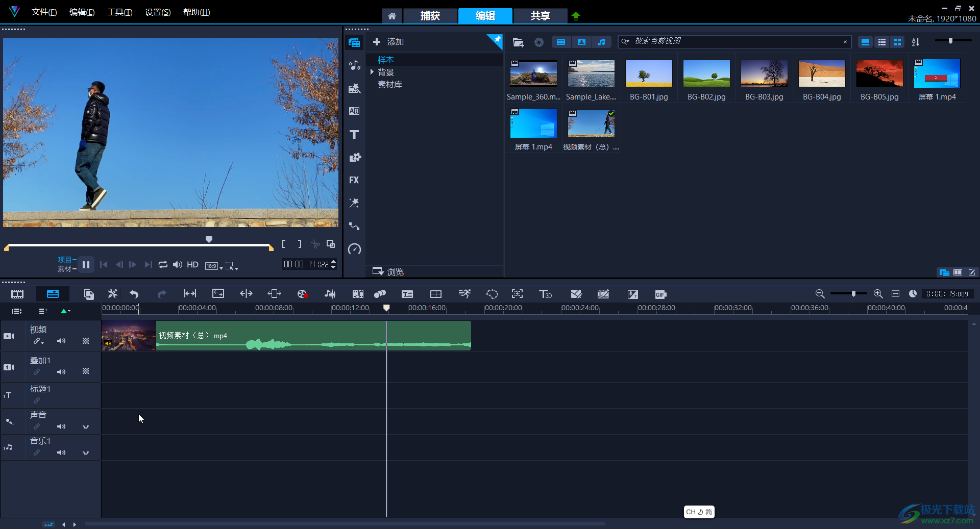Fit project in timeline window
This screenshot has width=980, height=529.
tap(895, 294)
